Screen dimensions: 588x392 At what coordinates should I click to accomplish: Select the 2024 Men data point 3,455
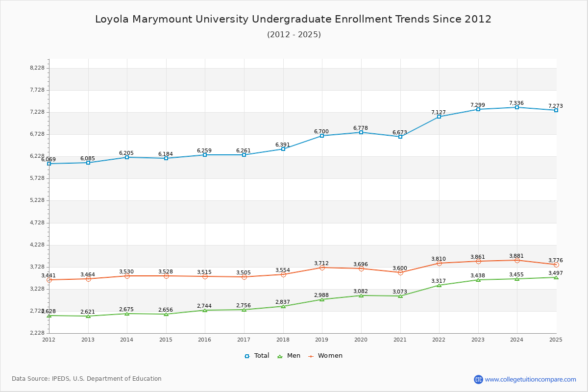[517, 279]
